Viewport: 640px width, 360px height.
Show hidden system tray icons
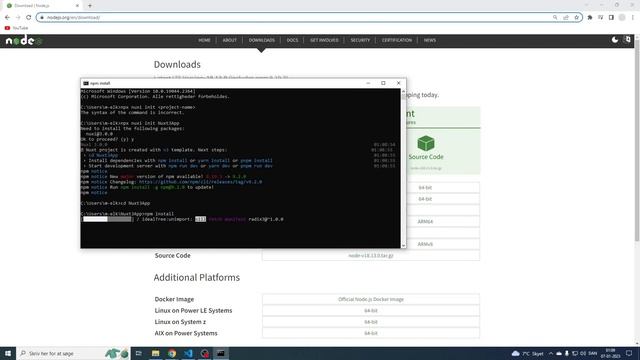551,353
